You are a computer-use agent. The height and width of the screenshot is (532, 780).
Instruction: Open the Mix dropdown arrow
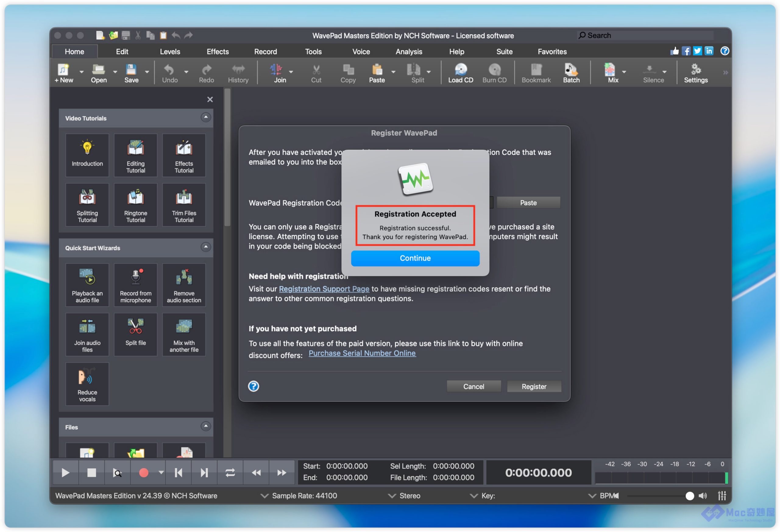click(x=624, y=72)
